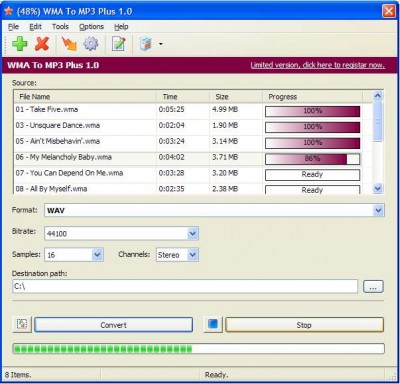
Task: Click the Destination path input field
Action: [185, 286]
